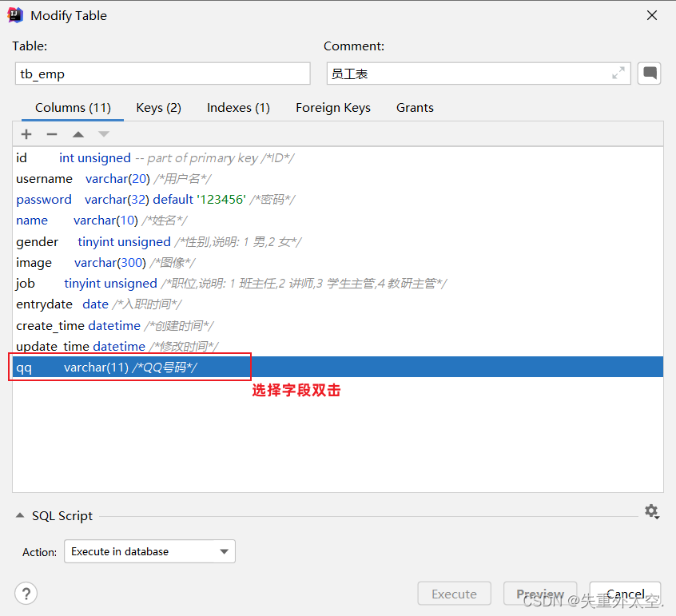
Task: Click the Cancel button
Action: (x=625, y=594)
